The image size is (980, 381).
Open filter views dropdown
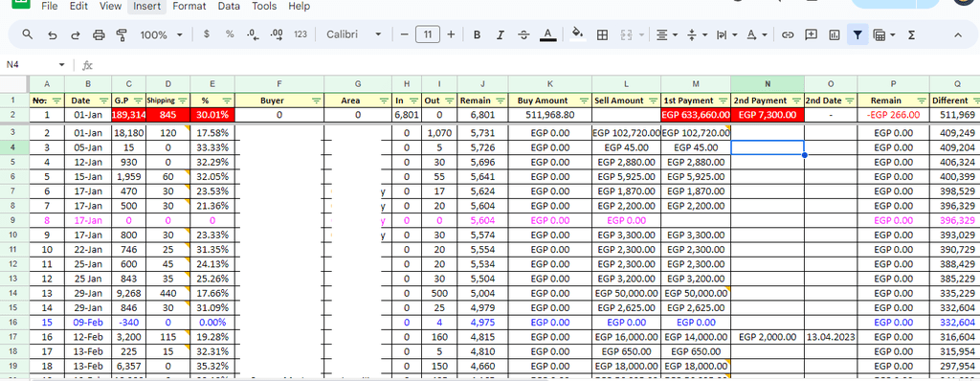(883, 35)
